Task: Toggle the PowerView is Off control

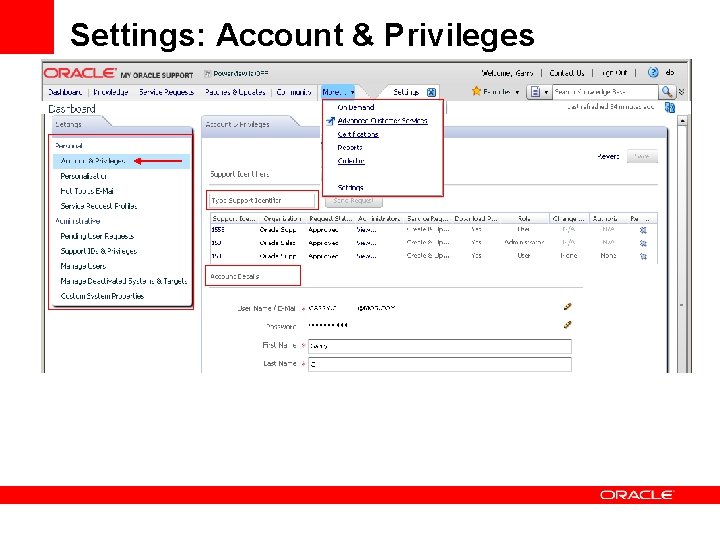Action: 236,73
